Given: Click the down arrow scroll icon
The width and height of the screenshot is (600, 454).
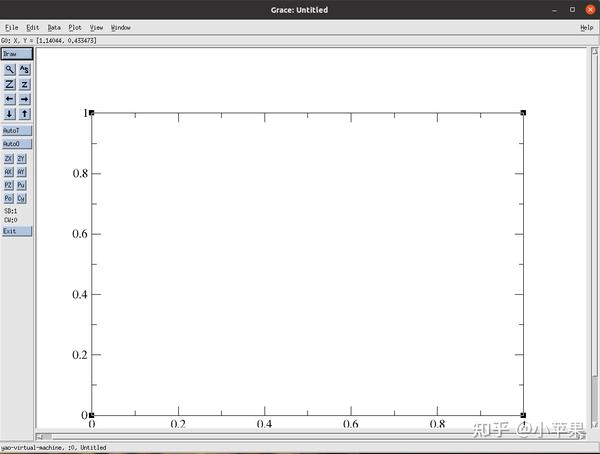Looking at the screenshot, I should pyautogui.click(x=10, y=114).
